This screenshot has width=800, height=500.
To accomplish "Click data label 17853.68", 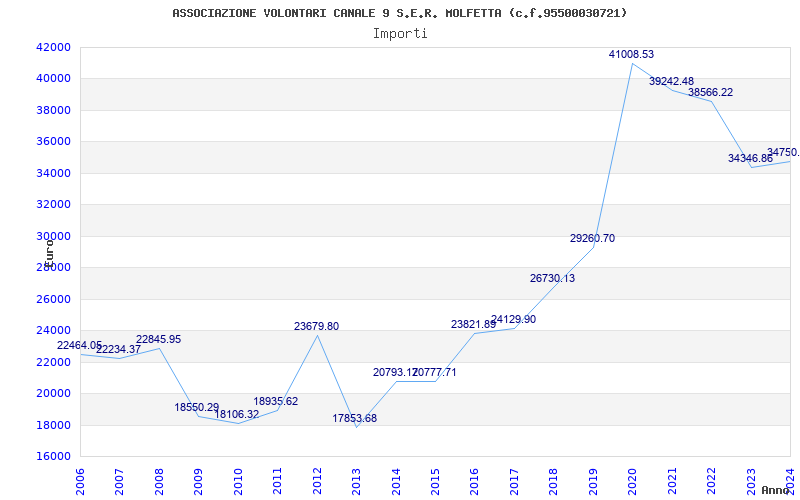I will [x=355, y=418].
